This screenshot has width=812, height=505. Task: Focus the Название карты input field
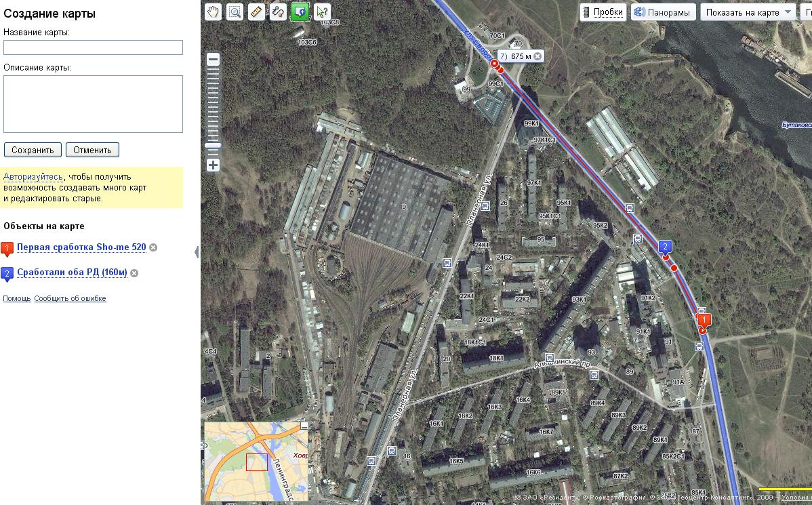click(x=94, y=47)
